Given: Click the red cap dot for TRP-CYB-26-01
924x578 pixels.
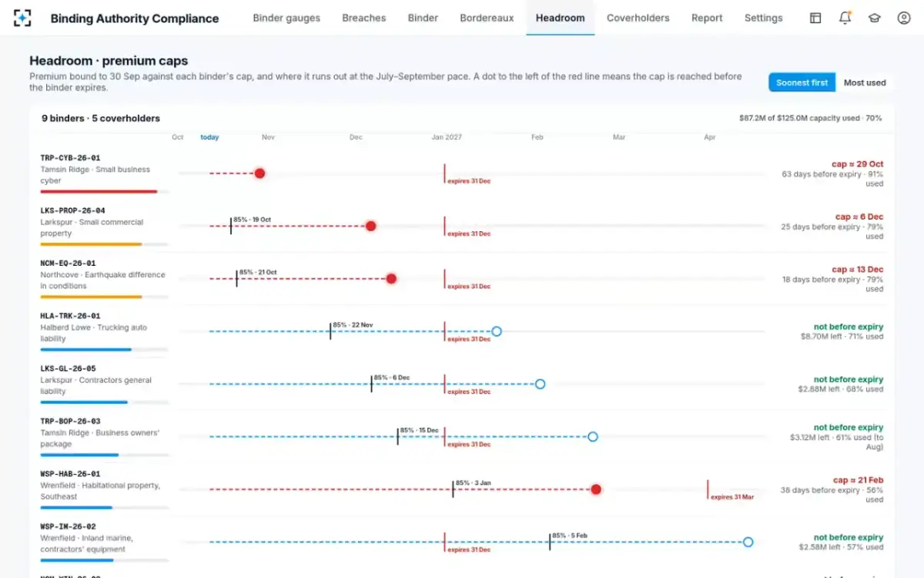Looking at the screenshot, I should [259, 173].
